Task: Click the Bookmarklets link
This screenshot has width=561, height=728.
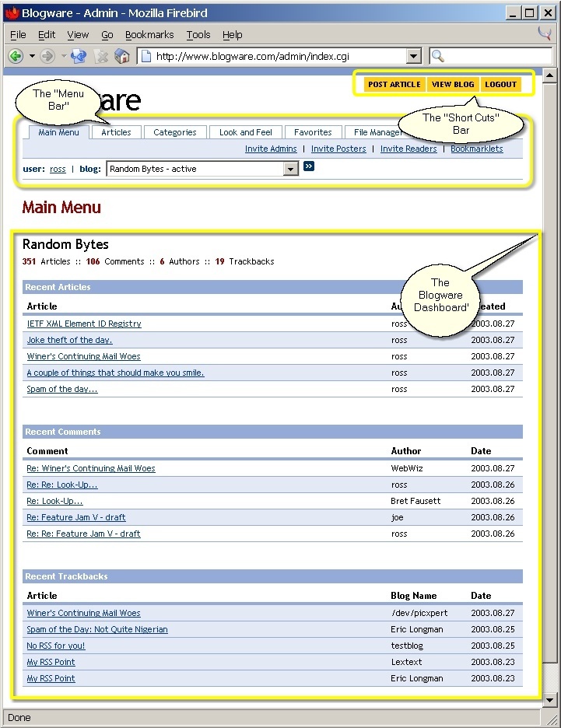Action: point(477,149)
